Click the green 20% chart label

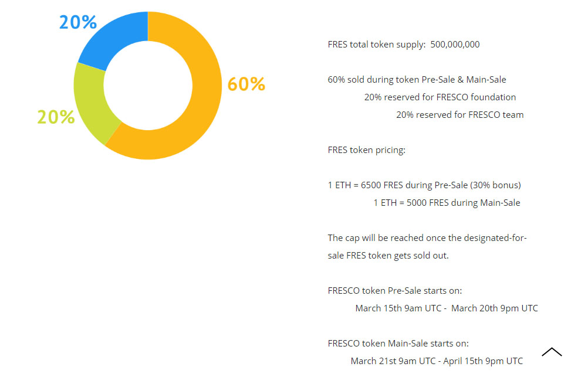point(56,117)
